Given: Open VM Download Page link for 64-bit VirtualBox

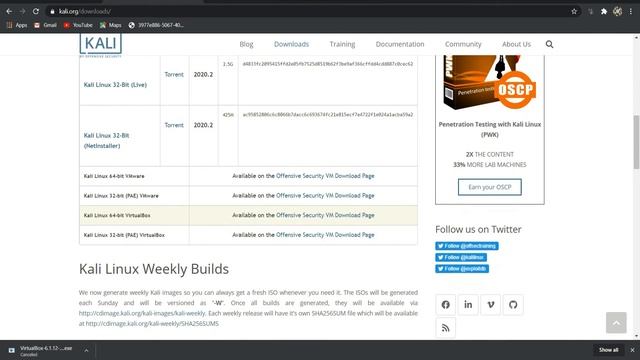Looking at the screenshot, I should [325, 215].
